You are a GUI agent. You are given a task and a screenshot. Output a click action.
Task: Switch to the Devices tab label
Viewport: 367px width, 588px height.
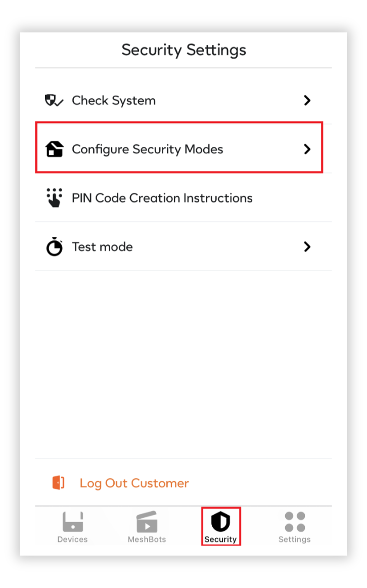coord(72,539)
